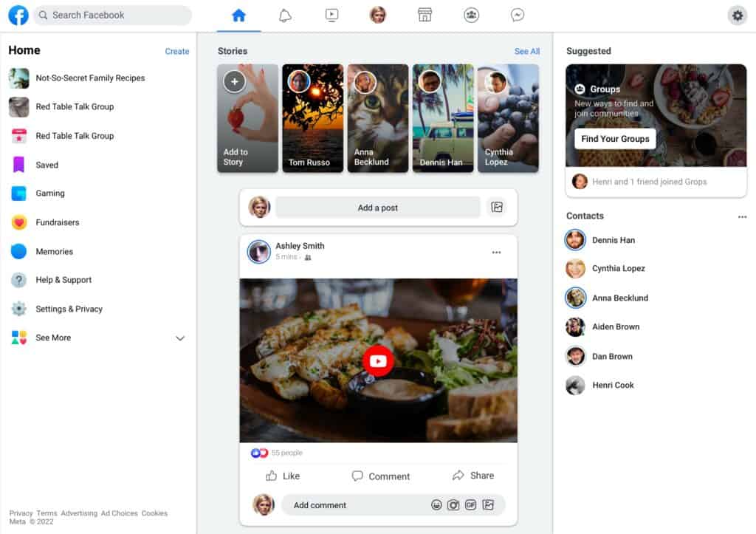756x534 pixels.
Task: Open the Marketplace storefront icon
Action: tap(425, 15)
